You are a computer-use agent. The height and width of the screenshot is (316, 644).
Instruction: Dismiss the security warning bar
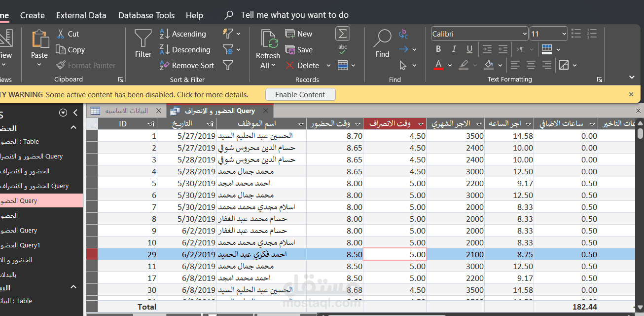point(631,94)
